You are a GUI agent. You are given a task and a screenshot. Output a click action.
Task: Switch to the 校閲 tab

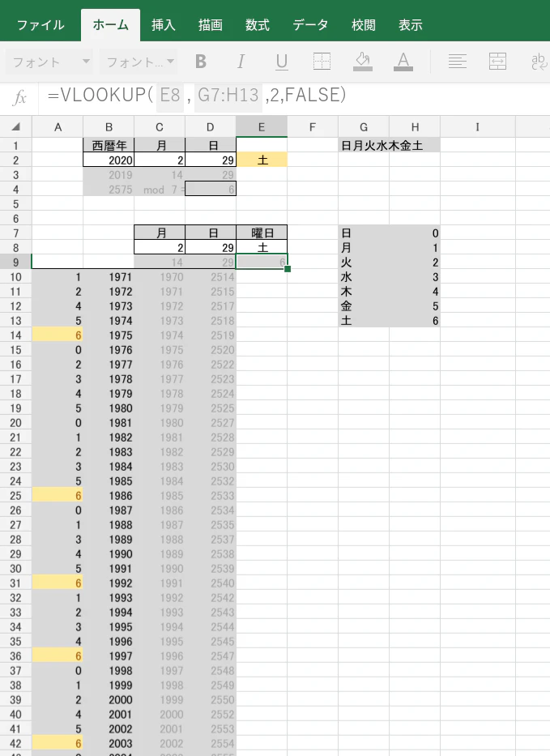click(x=363, y=25)
